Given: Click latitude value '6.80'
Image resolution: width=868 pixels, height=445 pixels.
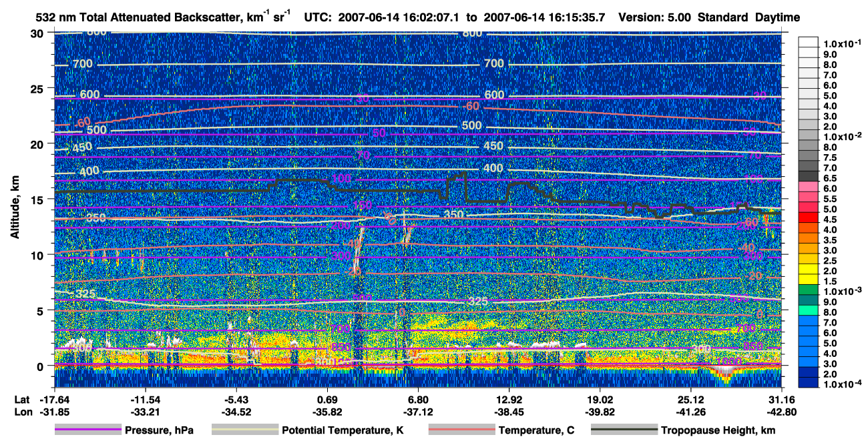Looking at the screenshot, I should [418, 399].
